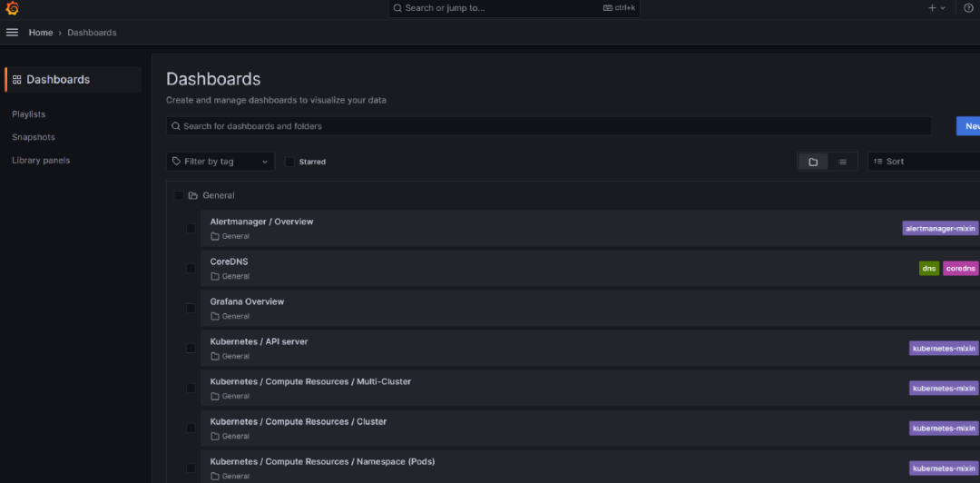Screen dimensions: 980x483
Task: Open the plus add-new menu
Action: coord(936,8)
